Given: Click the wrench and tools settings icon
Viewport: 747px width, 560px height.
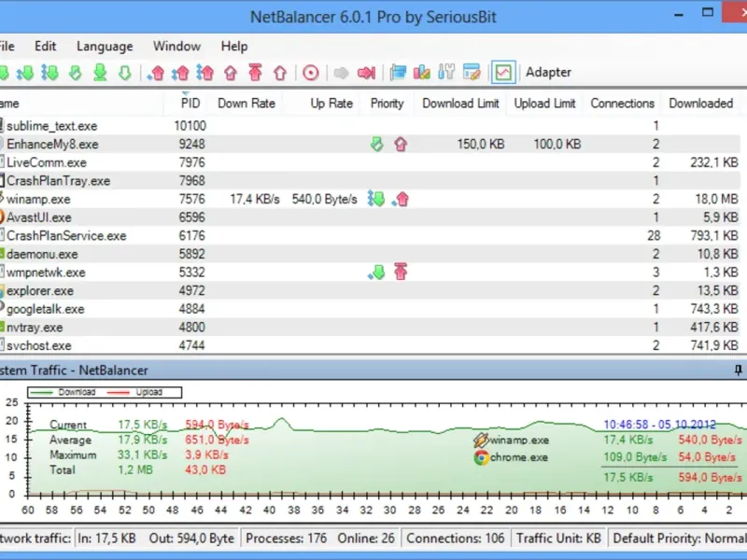Looking at the screenshot, I should click(445, 72).
